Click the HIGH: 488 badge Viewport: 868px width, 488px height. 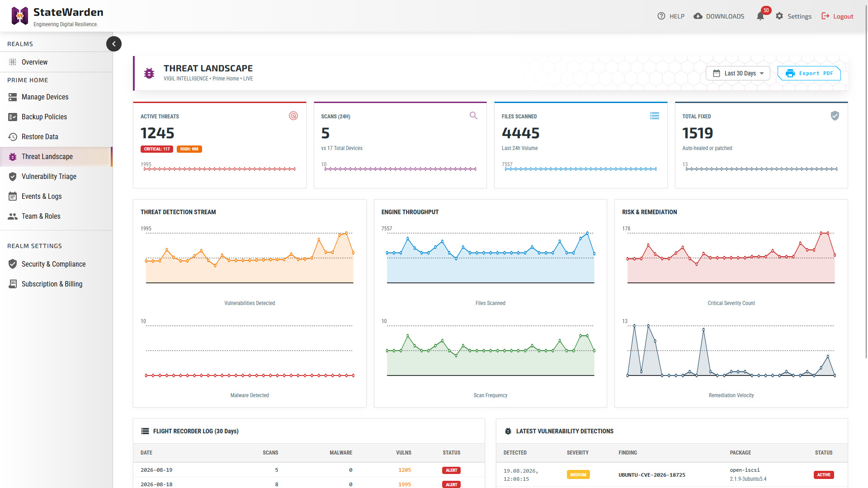189,149
